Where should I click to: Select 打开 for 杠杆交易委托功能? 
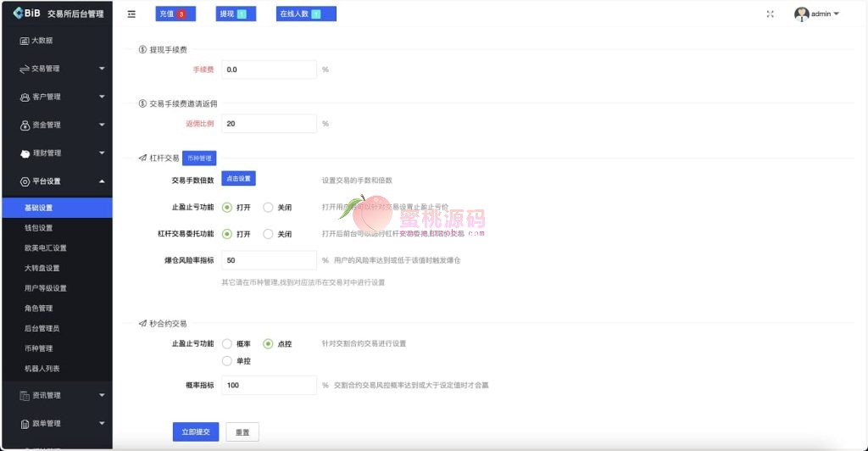tap(227, 234)
